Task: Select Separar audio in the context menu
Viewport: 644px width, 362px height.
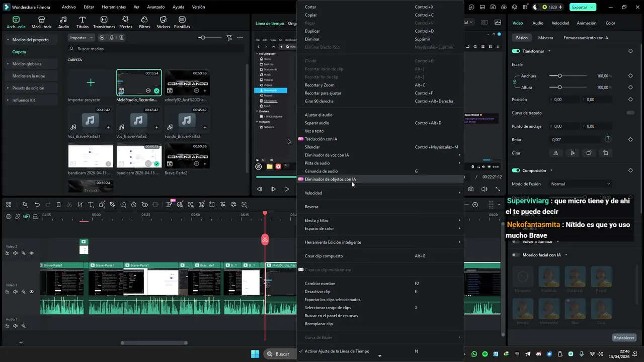Action: 380,123
